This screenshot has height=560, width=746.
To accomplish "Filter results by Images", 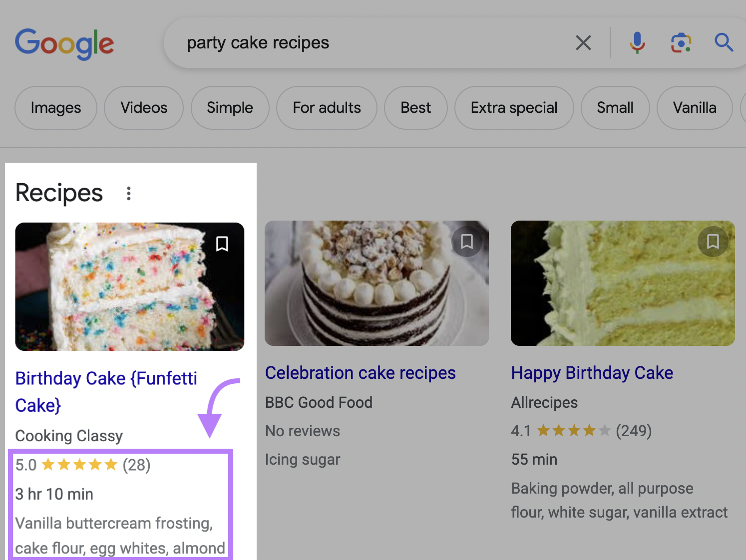I will point(56,108).
